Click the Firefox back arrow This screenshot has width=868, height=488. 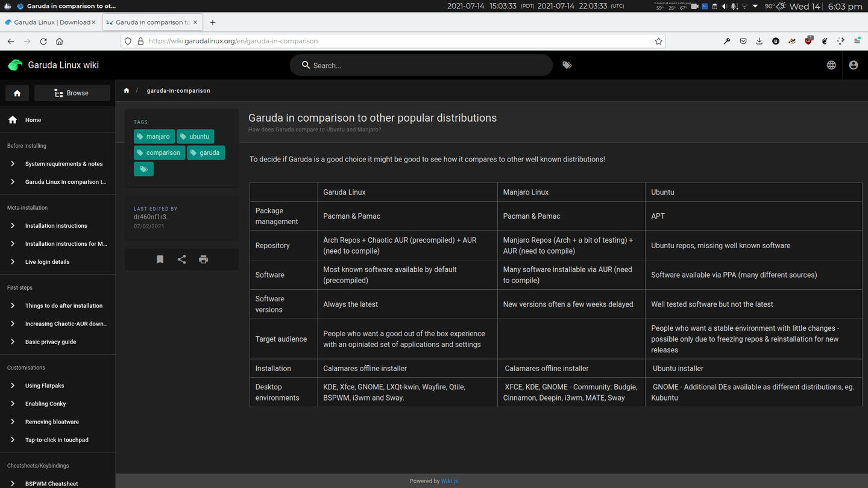[x=11, y=41]
